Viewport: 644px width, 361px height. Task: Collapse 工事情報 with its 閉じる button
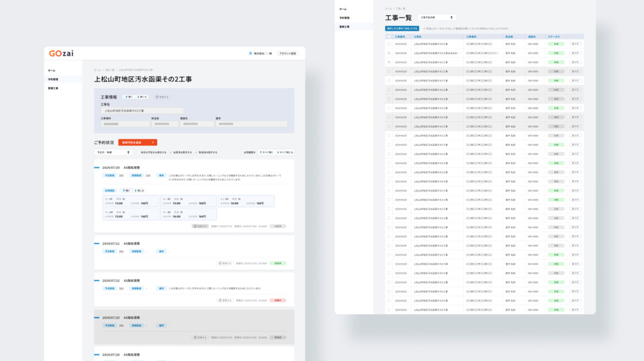pyautogui.click(x=141, y=97)
